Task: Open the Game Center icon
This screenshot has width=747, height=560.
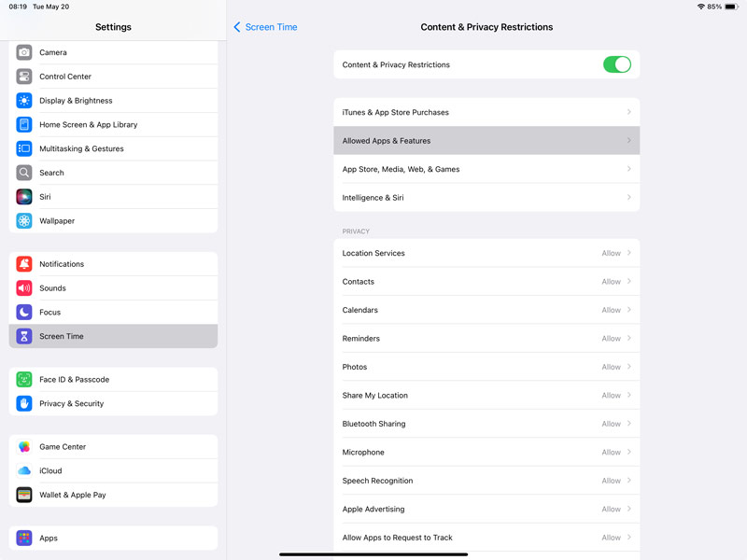Action: (24, 447)
